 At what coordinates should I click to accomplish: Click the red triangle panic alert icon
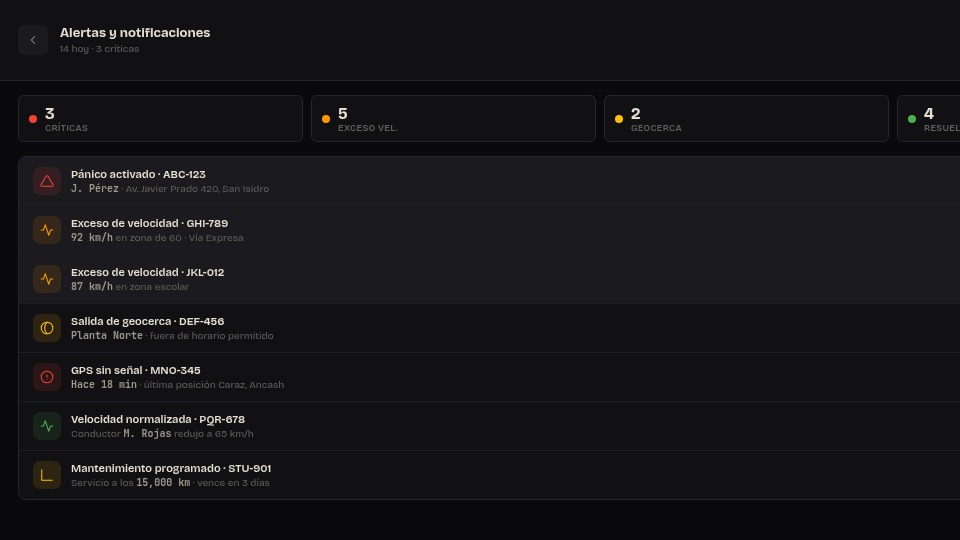47,181
